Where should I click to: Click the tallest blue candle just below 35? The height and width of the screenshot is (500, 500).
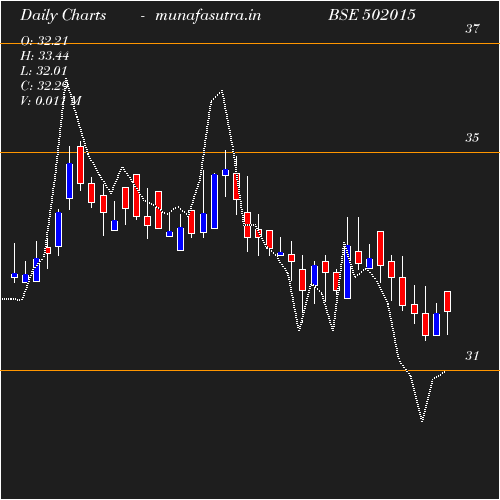point(215,201)
